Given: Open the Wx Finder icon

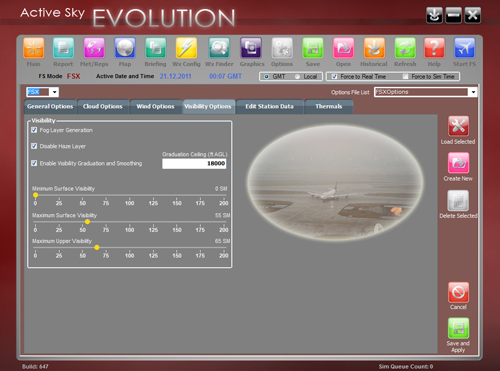Looking at the screenshot, I should [x=219, y=48].
